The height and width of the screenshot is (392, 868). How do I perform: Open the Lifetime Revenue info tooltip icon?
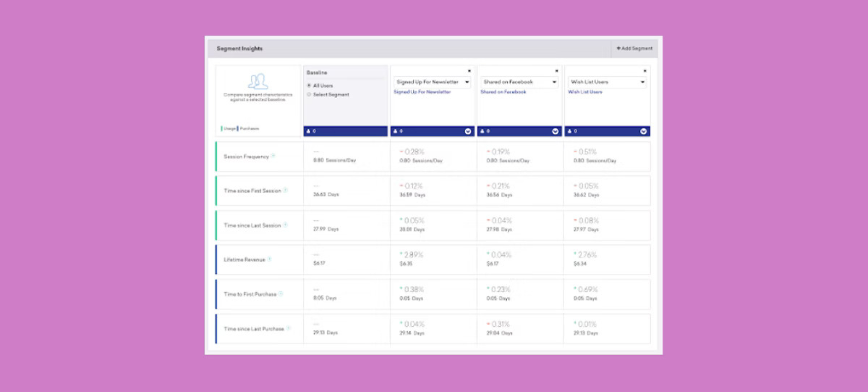tap(269, 259)
